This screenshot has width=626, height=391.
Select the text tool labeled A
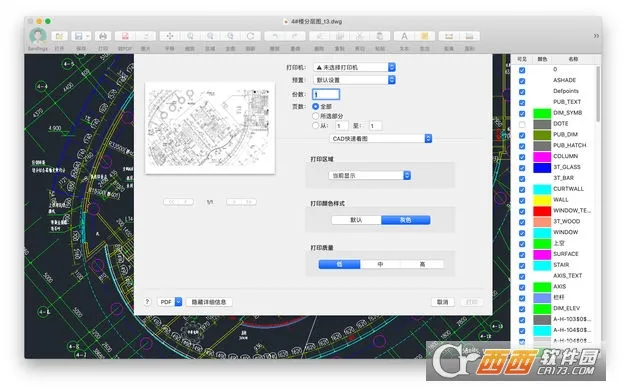click(404, 36)
